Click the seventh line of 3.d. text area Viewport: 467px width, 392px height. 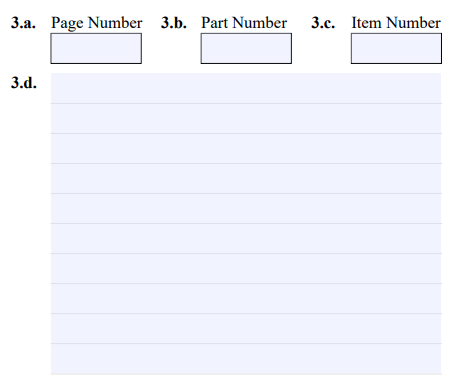tap(246, 268)
